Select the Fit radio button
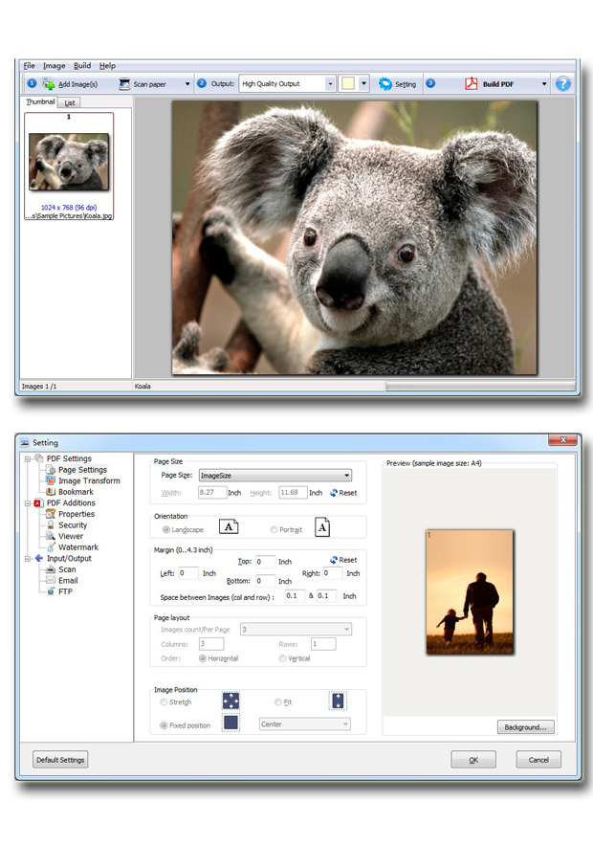The height and width of the screenshot is (868, 593). [x=278, y=701]
